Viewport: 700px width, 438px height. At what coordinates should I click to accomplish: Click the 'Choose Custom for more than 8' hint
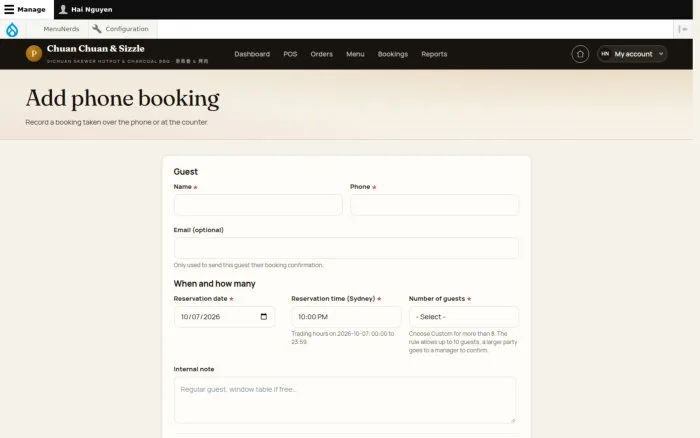463,342
